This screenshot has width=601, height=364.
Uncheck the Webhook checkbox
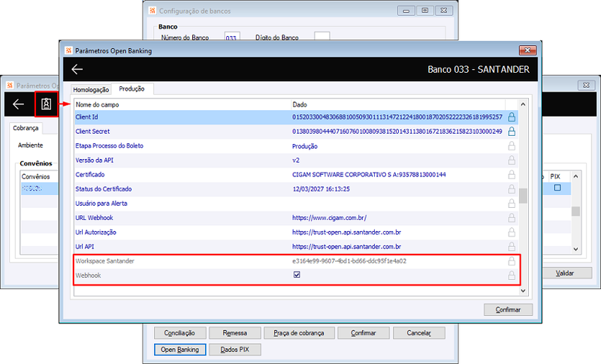click(x=297, y=275)
